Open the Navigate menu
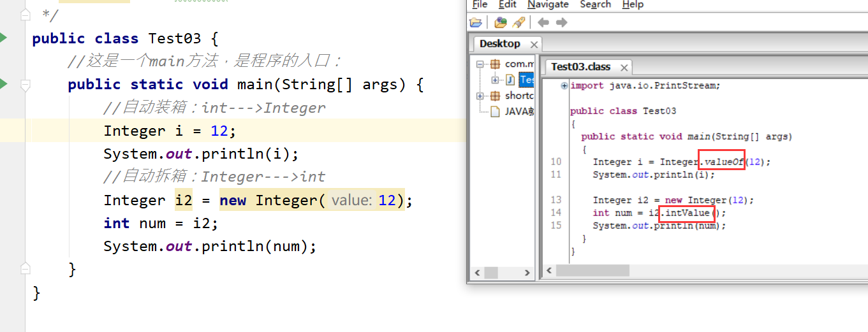 547,4
